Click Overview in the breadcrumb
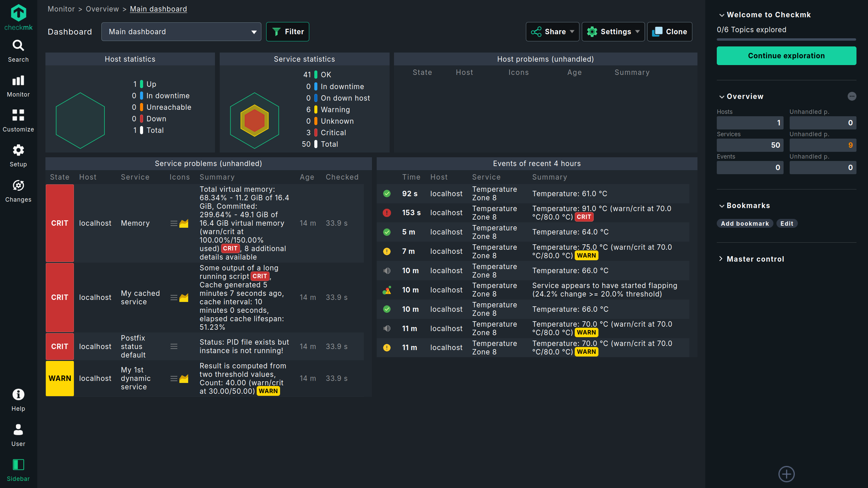Screen dimensions: 868x488 [102, 9]
